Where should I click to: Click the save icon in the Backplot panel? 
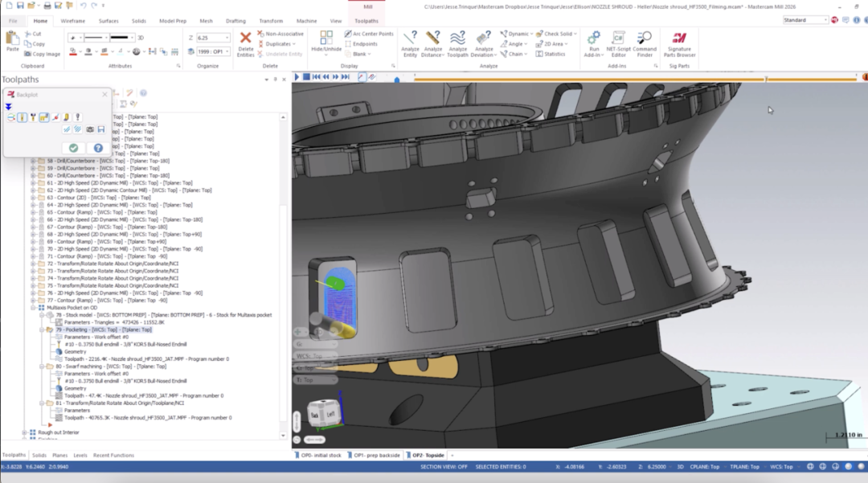[x=100, y=129]
